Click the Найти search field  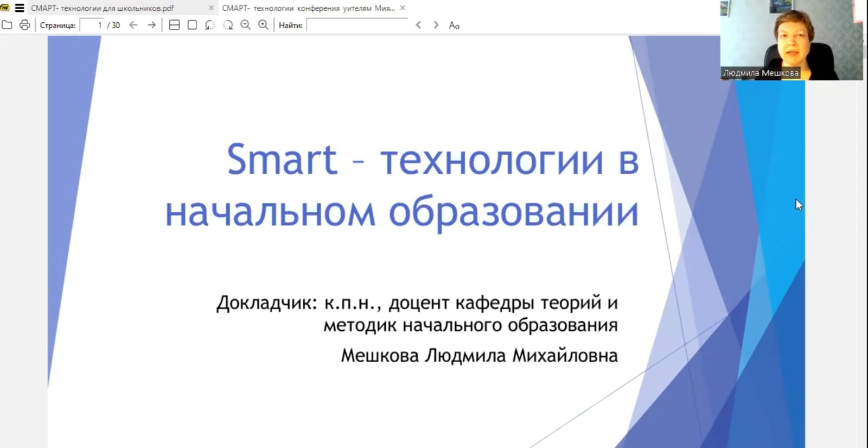pyautogui.click(x=356, y=25)
